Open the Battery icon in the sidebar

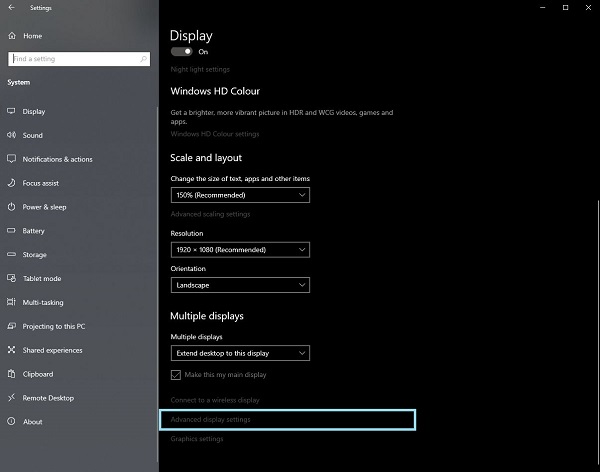coord(12,231)
